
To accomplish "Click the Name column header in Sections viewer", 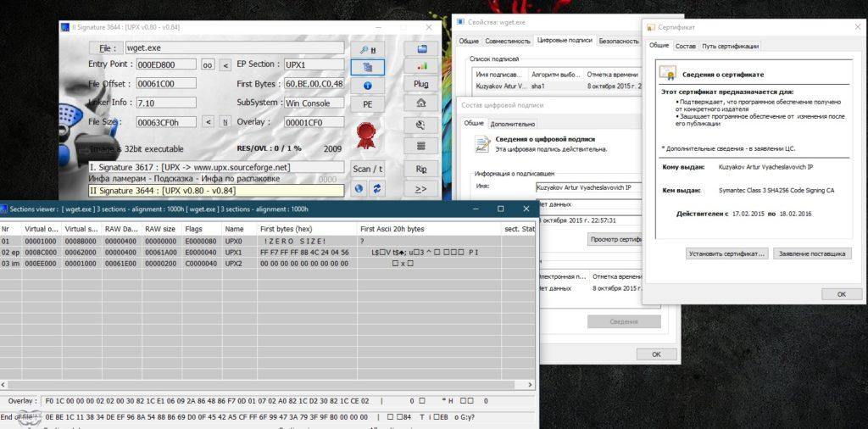I will click(238, 229).
